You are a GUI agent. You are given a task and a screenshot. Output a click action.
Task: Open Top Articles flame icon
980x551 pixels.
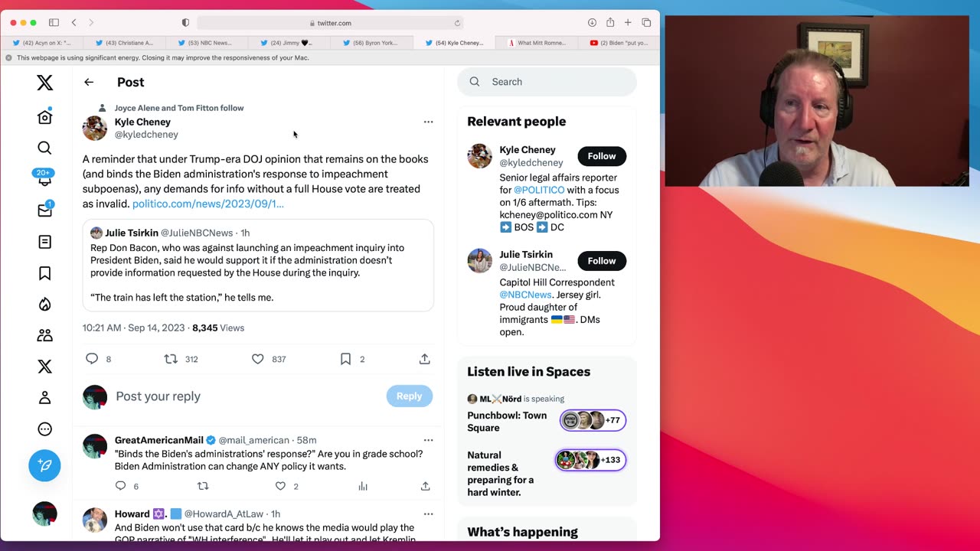tap(44, 305)
